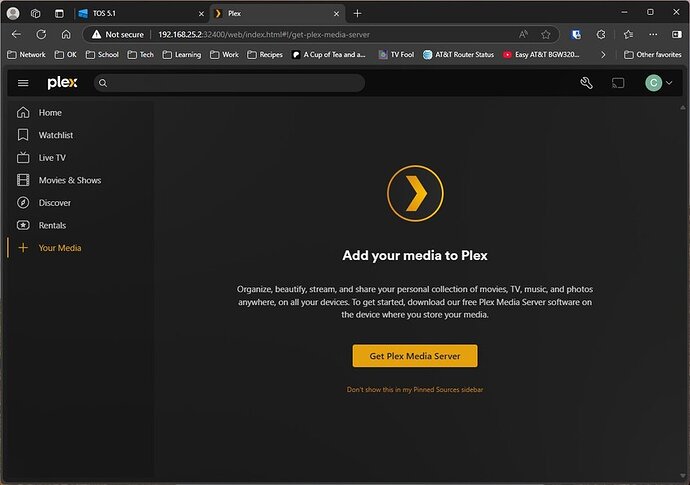
Task: Switch to the TOS 5.1 browser tab
Action: [x=140, y=14]
